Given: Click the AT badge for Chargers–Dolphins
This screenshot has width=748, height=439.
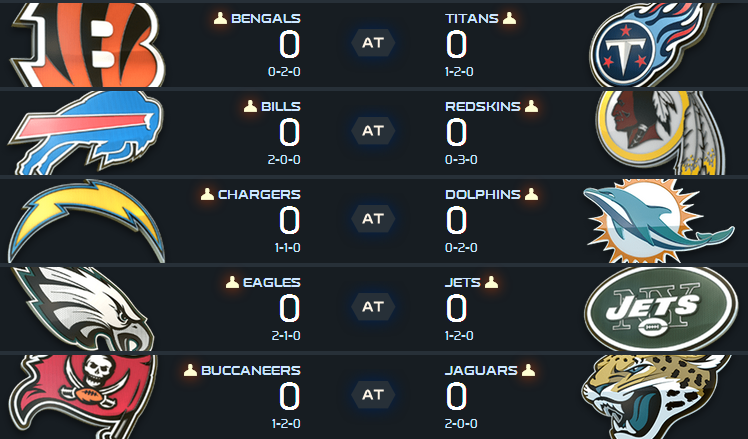Looking at the screenshot, I should (373, 219).
